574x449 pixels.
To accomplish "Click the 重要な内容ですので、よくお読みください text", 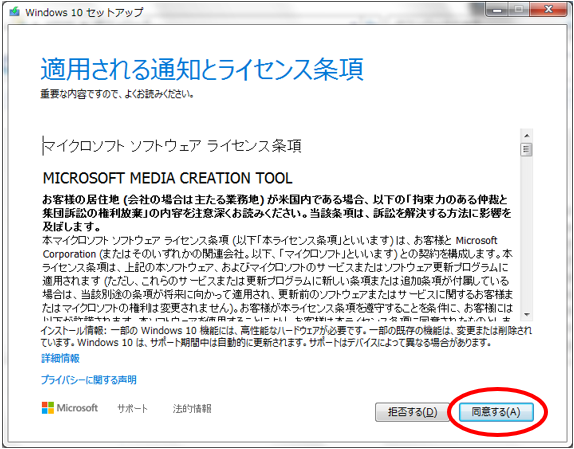I will click(x=117, y=94).
